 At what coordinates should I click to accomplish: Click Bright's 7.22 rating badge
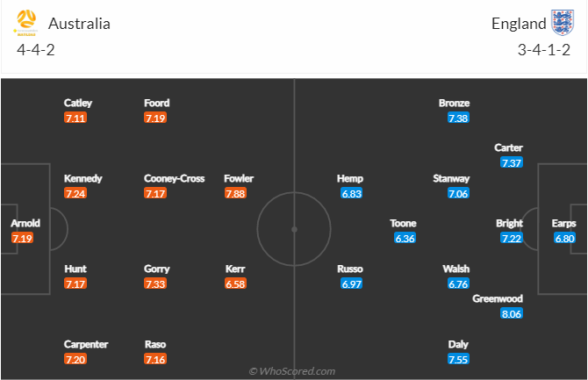[512, 239]
